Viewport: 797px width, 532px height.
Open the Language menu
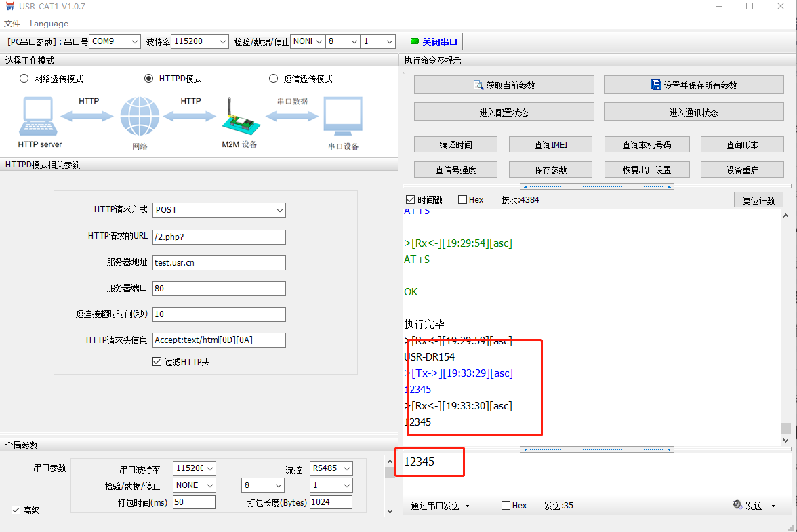click(49, 24)
